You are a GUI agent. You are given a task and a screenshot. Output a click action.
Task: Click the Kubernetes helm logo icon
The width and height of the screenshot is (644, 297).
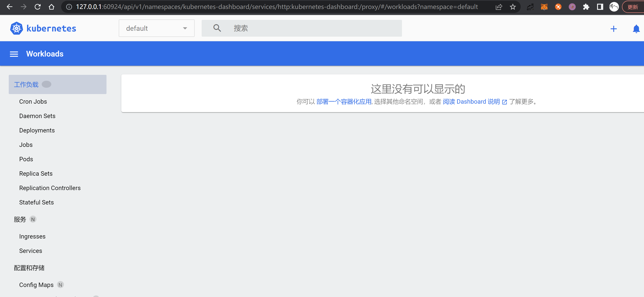pyautogui.click(x=17, y=28)
